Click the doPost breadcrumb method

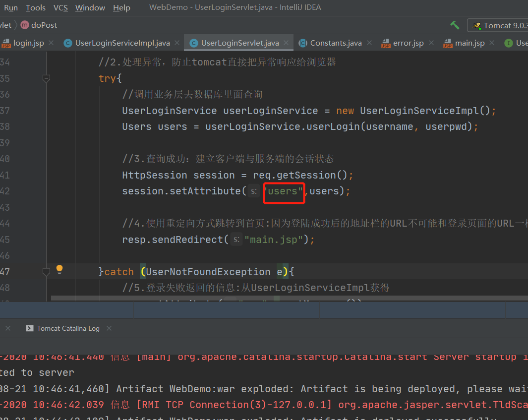(44, 25)
